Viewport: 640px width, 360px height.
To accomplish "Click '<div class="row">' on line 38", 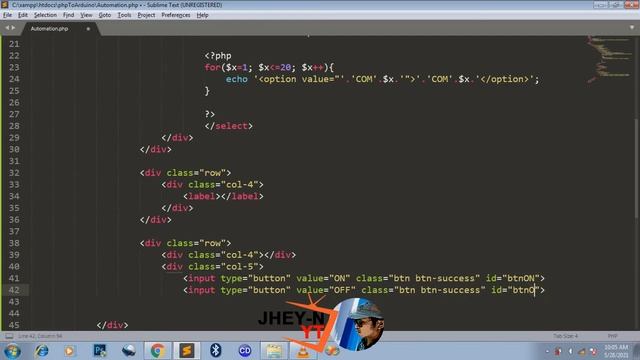I will click(185, 243).
